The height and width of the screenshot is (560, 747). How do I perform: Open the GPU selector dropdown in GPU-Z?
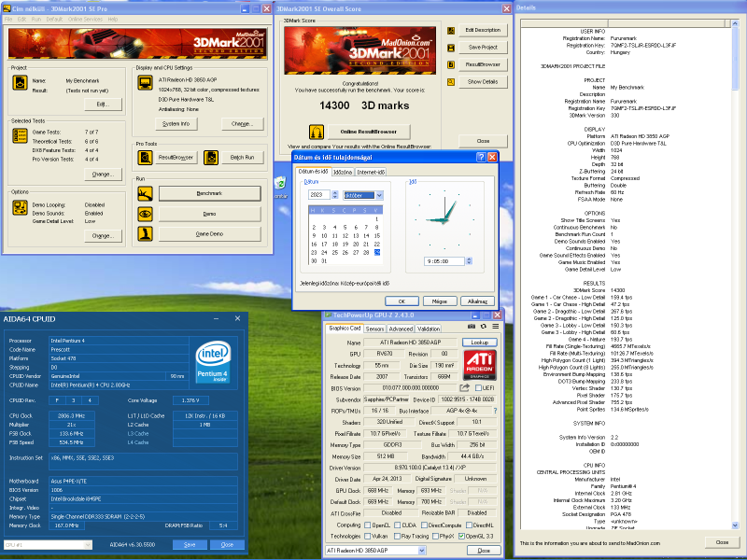422,551
